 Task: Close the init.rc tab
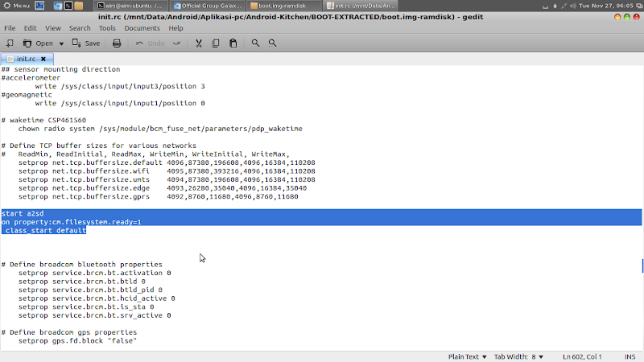click(x=43, y=59)
